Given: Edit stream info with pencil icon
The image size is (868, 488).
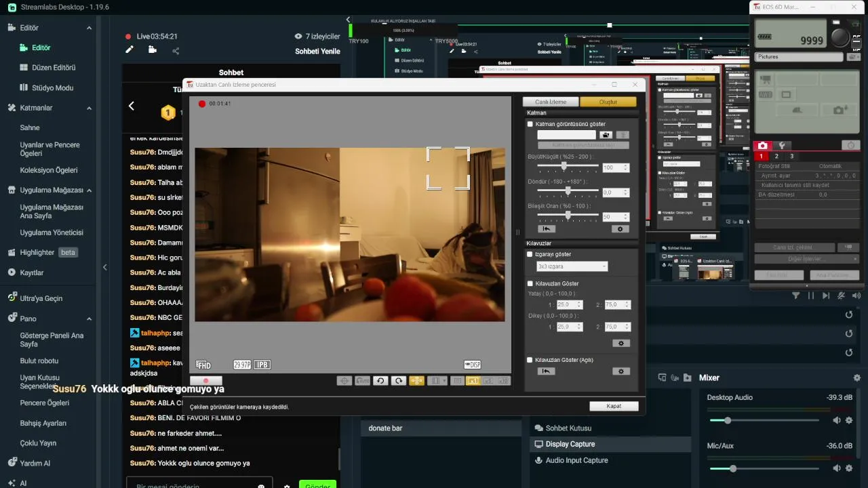Looking at the screenshot, I should (130, 49).
